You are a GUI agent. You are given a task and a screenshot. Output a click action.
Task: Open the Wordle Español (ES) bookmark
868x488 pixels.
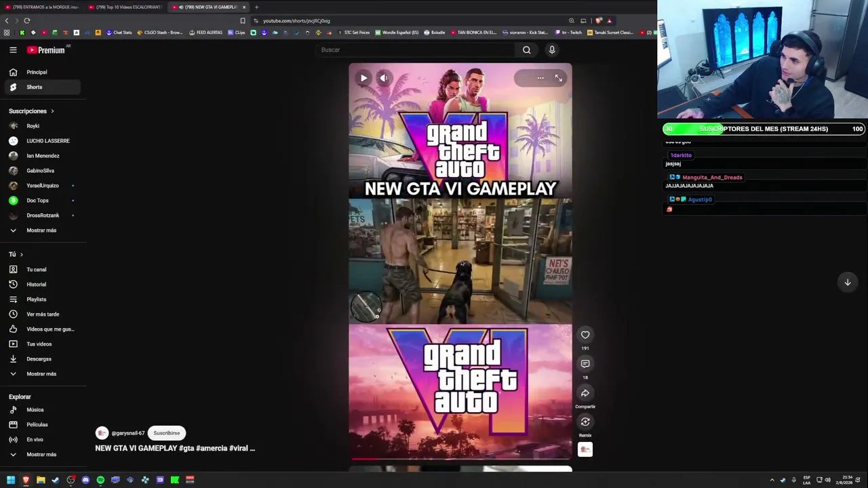point(397,33)
